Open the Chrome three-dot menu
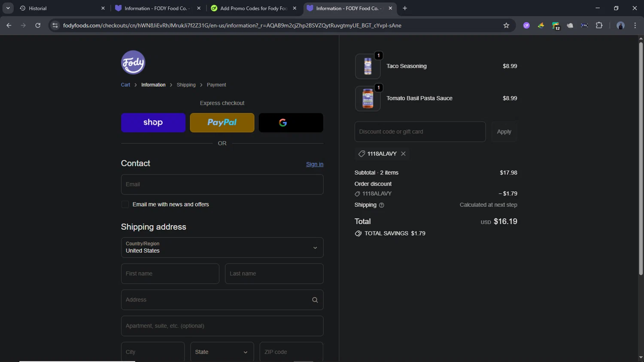The width and height of the screenshot is (644, 362). (x=635, y=25)
